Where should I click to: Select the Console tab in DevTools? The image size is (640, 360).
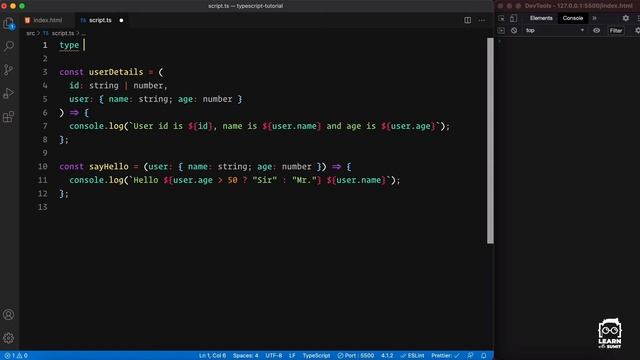[573, 18]
